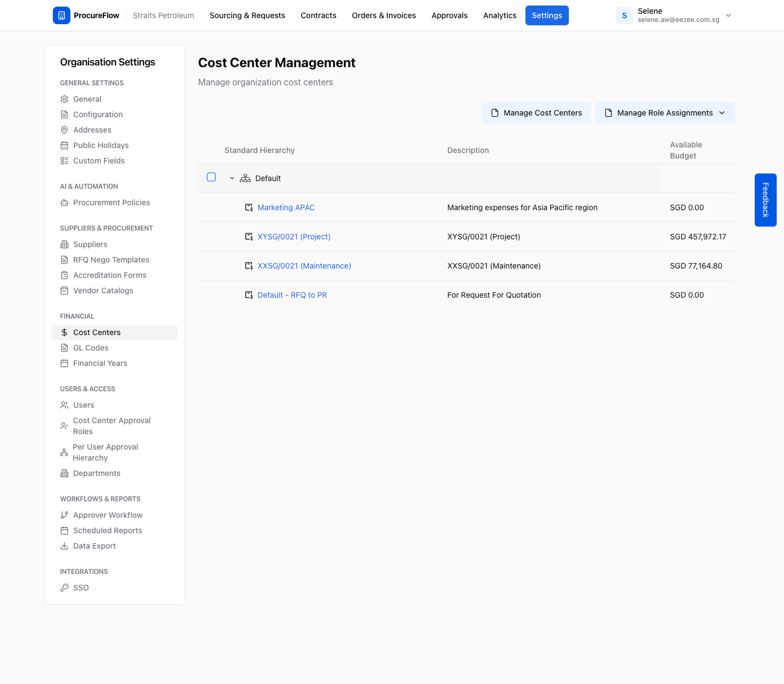The height and width of the screenshot is (684, 784).
Task: Open the Sourcing & Requests menu
Action: [x=247, y=15]
